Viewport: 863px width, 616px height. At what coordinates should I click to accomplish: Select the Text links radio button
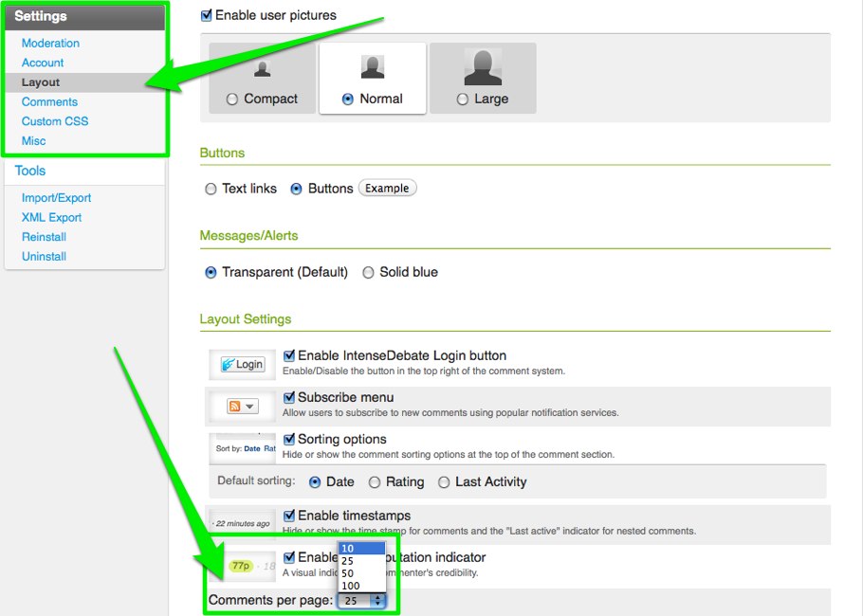[x=211, y=189]
